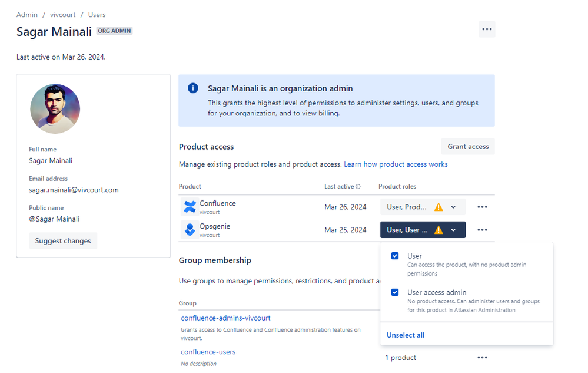
Task: Open more actions for the Confluence row
Action: (482, 207)
